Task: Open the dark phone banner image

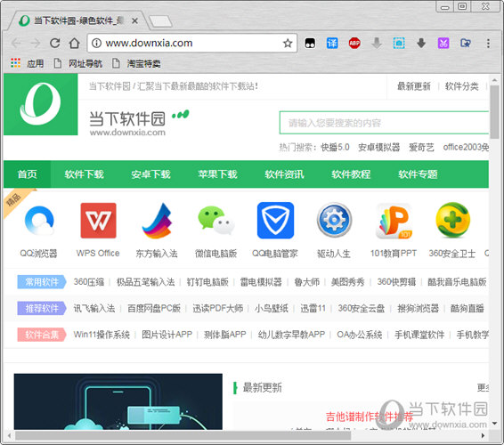Action: coord(118,401)
